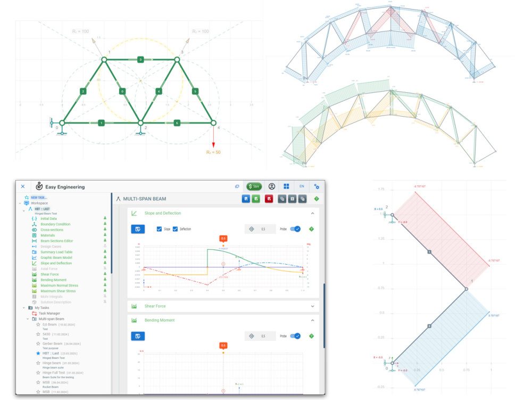The width and height of the screenshot is (532, 400).
Task: Click the blue export button under Bending Moment
Action: tap(138, 336)
